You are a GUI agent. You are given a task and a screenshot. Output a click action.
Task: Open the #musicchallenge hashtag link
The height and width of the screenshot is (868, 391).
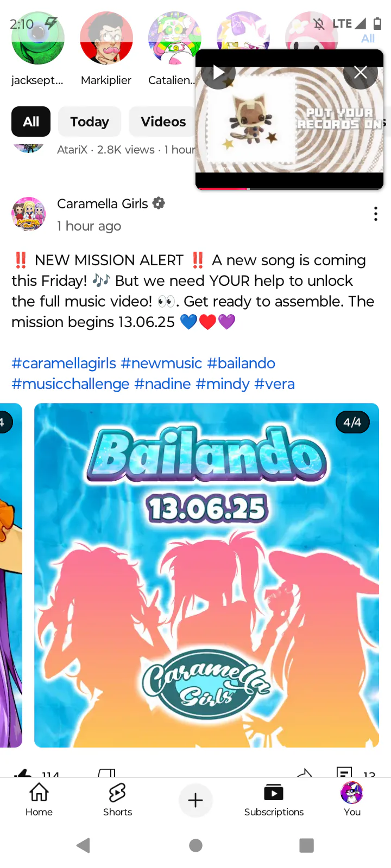71,384
